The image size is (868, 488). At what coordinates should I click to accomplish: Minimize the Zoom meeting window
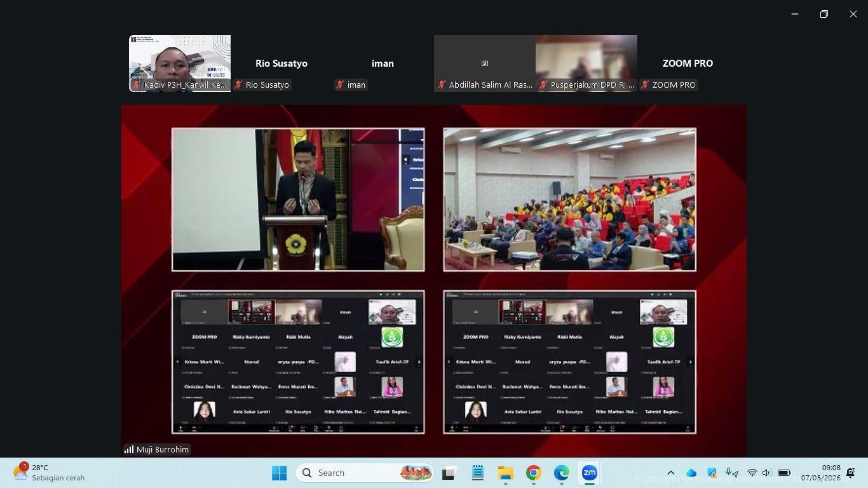tap(795, 14)
